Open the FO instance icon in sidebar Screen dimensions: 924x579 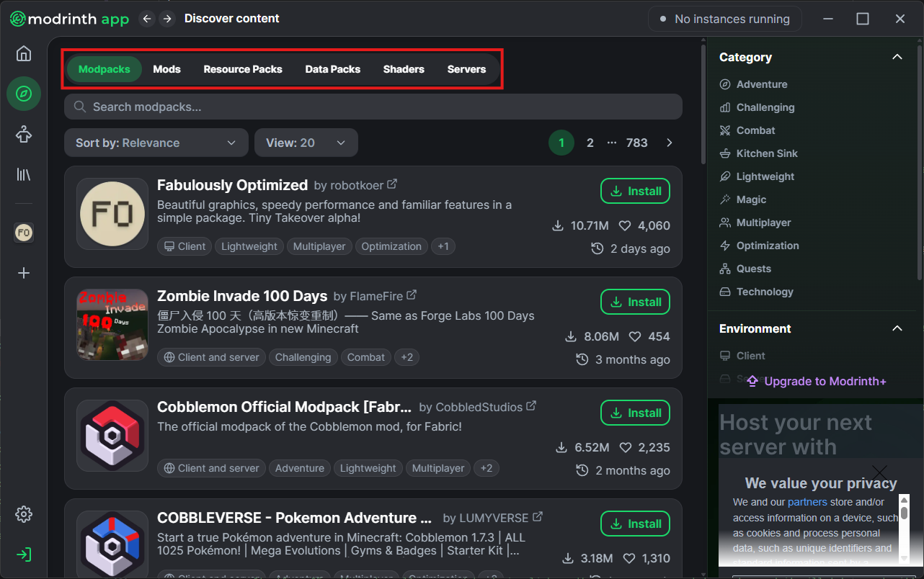click(23, 232)
